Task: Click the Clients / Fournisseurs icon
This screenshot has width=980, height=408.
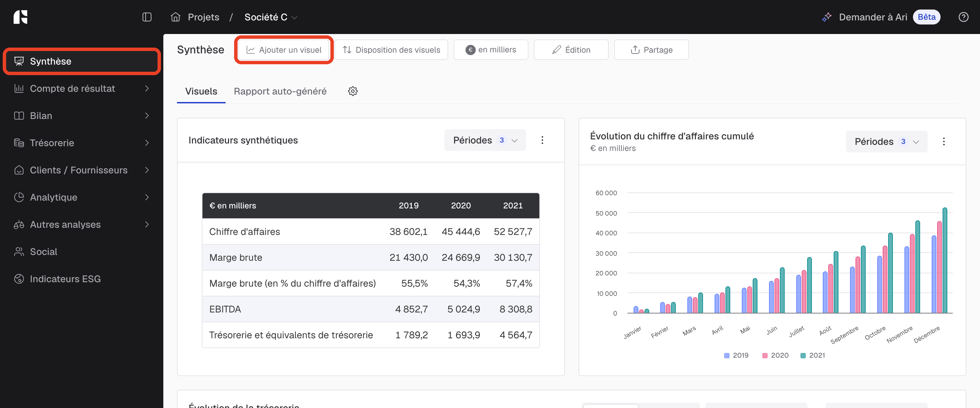Action: [x=19, y=170]
